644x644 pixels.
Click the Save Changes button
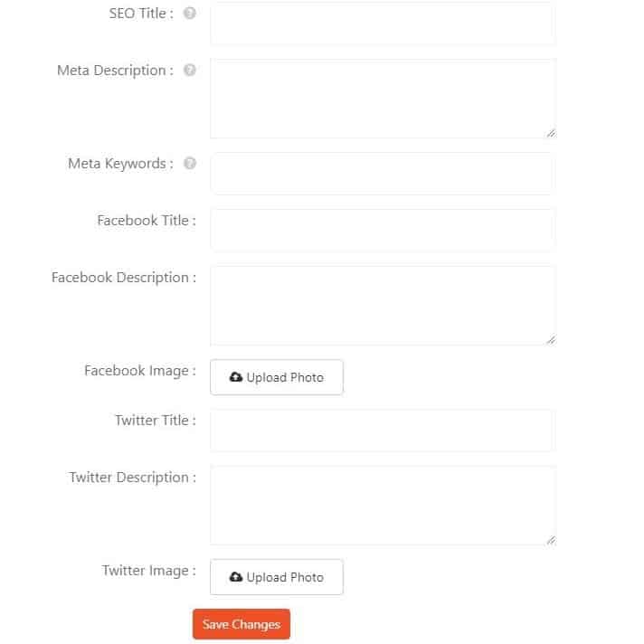(x=241, y=624)
